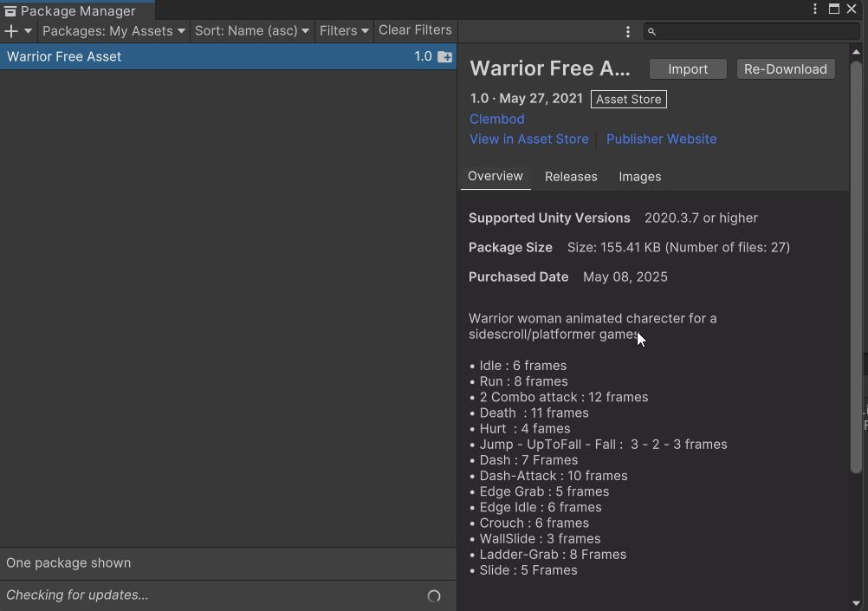
Task: Click the Clear Filters button
Action: (415, 30)
